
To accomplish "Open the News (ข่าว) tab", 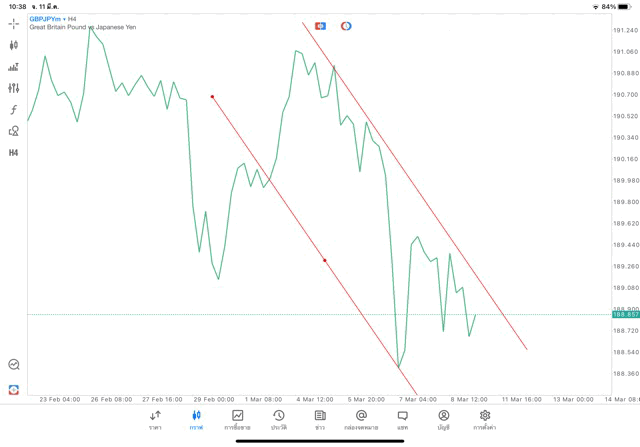I will click(x=320, y=419).
